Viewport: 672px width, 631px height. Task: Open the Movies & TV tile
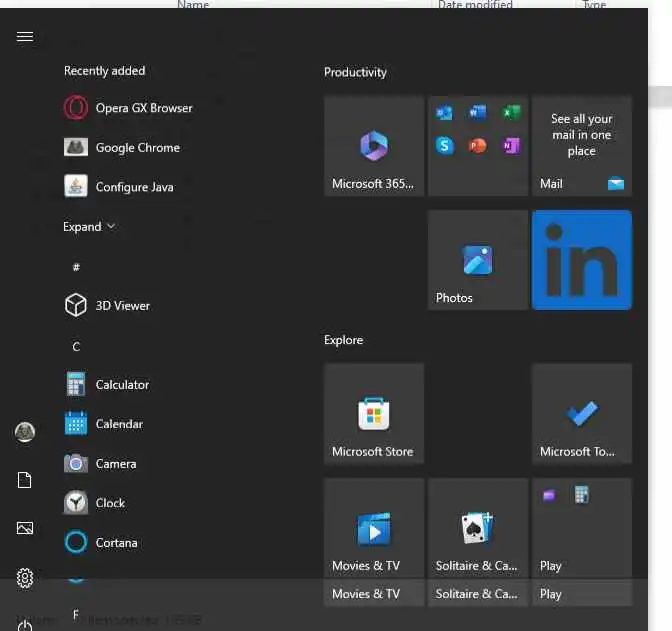click(x=374, y=528)
